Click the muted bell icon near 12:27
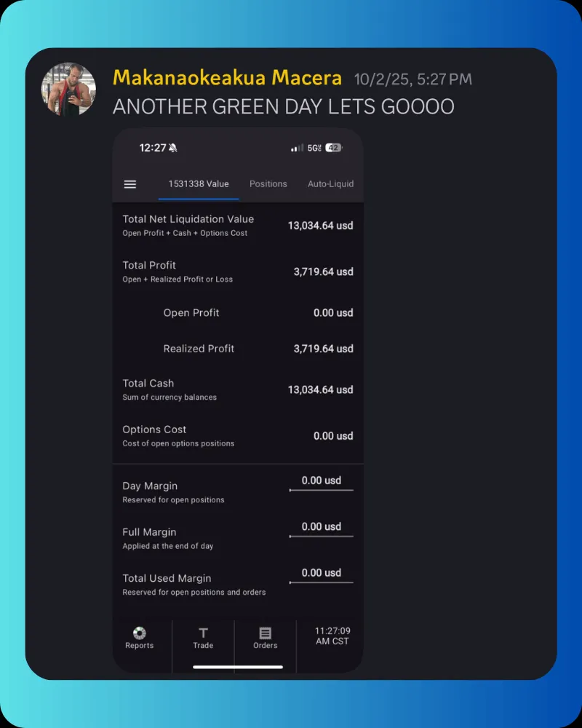The width and height of the screenshot is (582, 728). 173,148
